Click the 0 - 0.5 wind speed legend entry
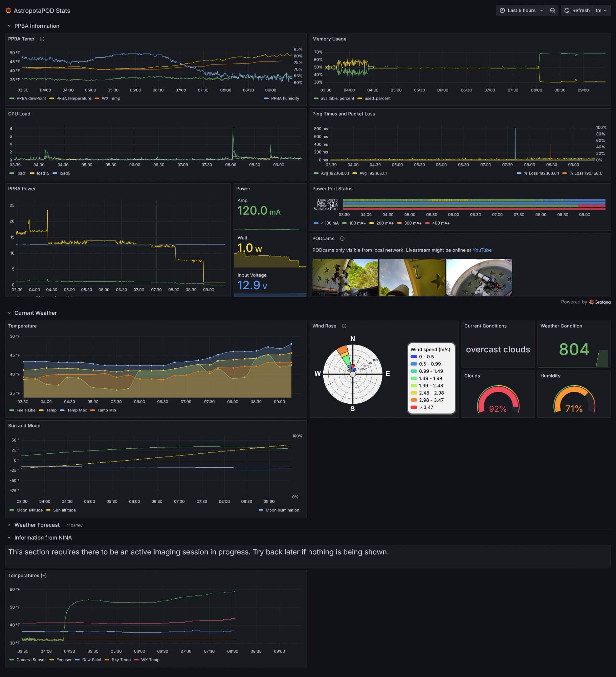 point(422,357)
